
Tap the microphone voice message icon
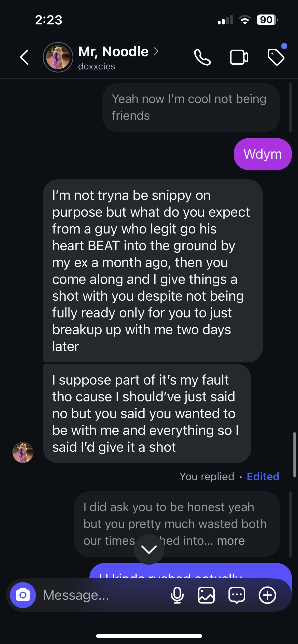[177, 595]
